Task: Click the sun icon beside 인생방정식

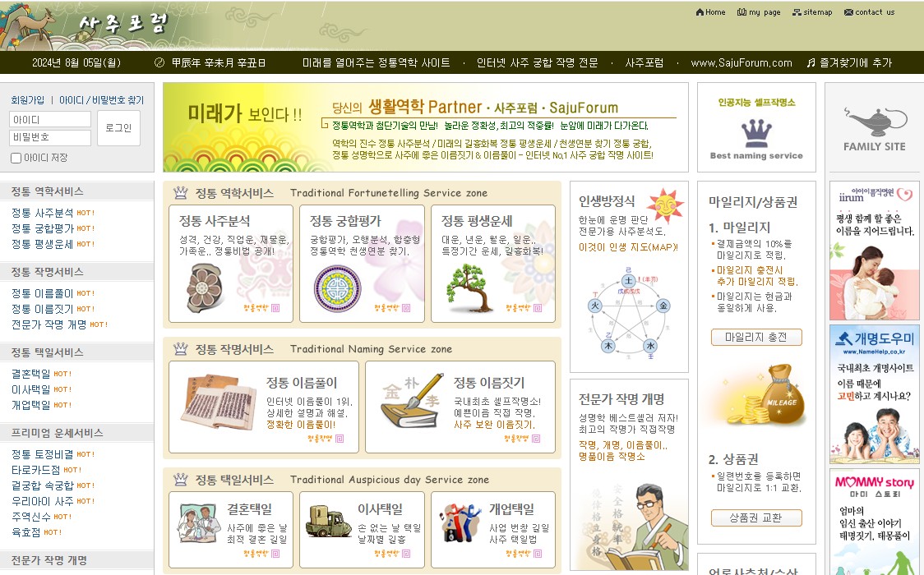Action: coord(665,205)
